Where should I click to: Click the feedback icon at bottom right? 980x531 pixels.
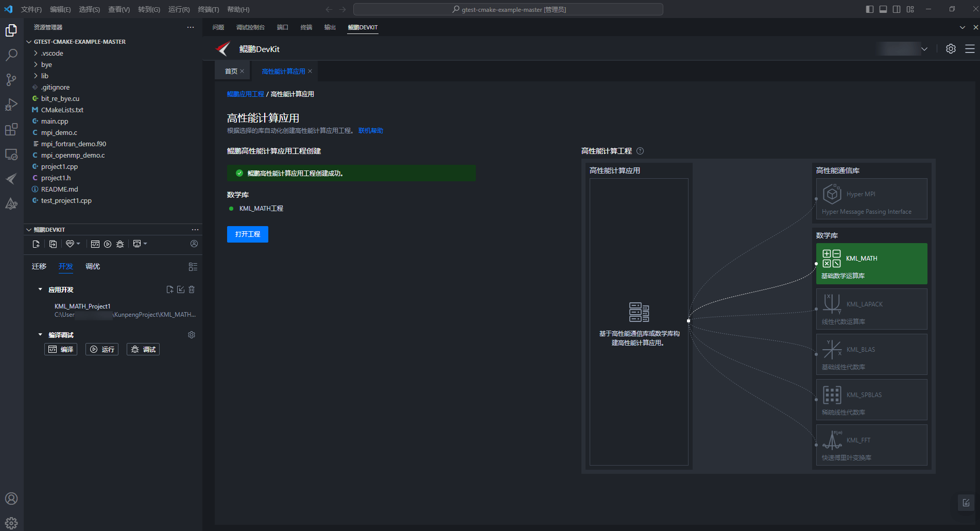click(x=966, y=503)
